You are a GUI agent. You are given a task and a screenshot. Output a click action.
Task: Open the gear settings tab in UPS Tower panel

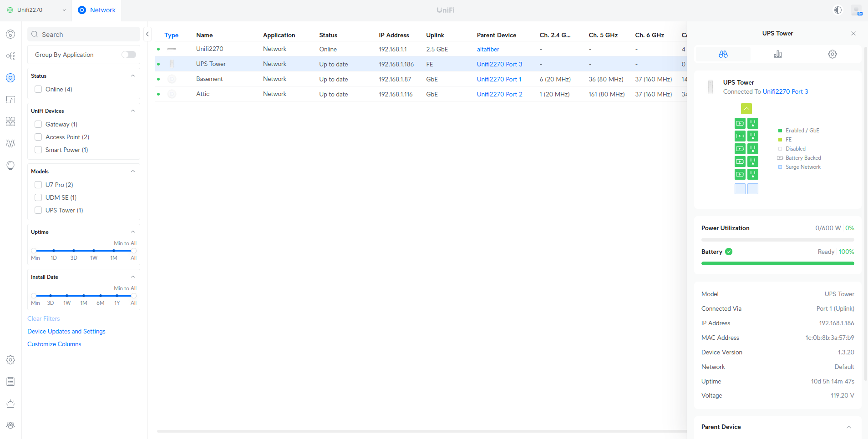832,54
